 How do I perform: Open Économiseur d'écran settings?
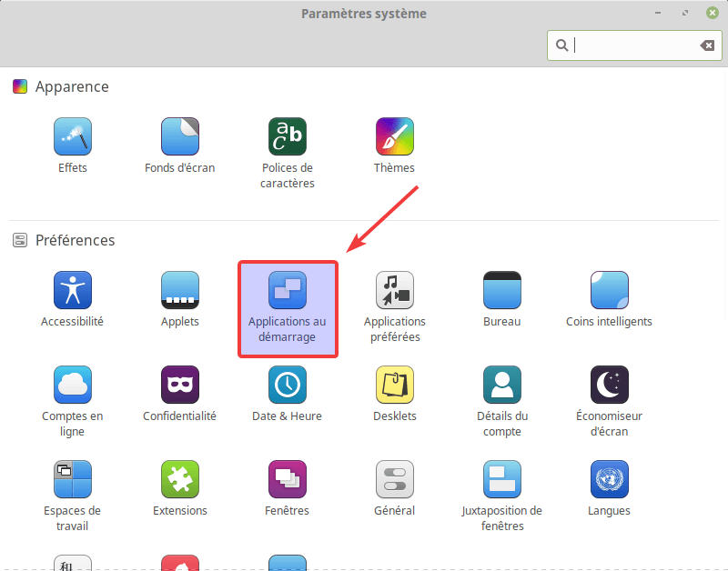pos(610,385)
